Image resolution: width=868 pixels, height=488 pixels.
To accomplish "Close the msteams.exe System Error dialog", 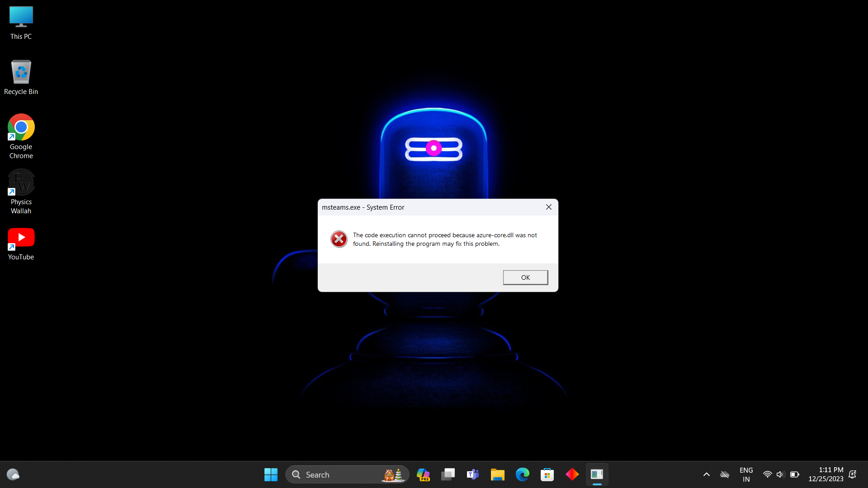I will click(548, 207).
